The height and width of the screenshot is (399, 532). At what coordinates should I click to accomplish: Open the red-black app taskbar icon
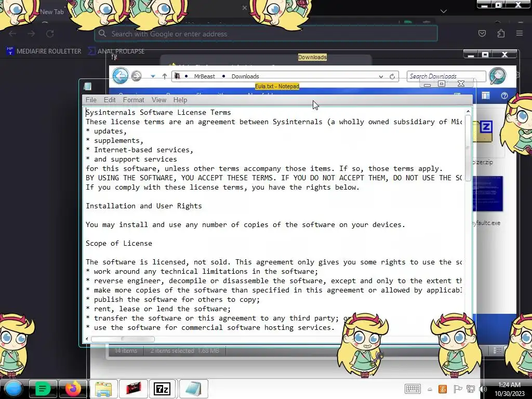(x=134, y=389)
